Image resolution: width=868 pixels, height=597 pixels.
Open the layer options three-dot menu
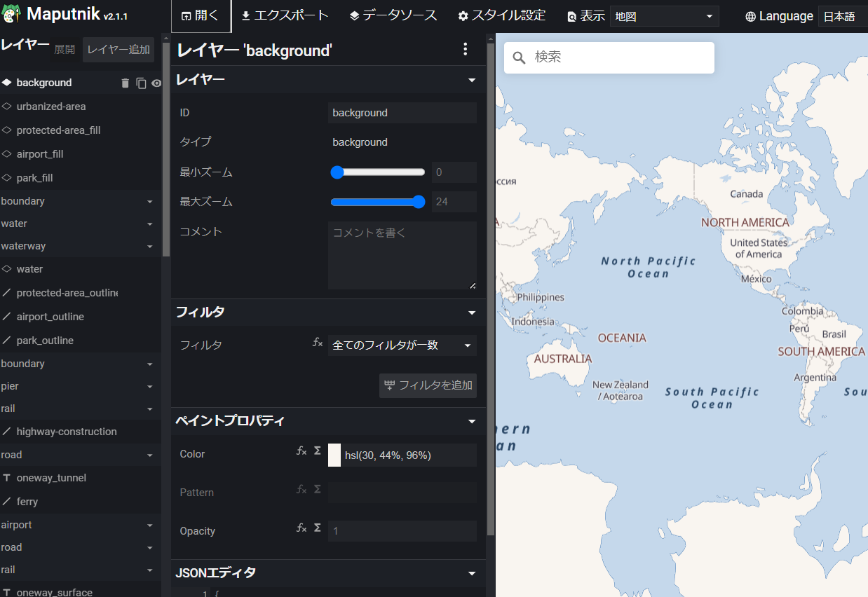pyautogui.click(x=465, y=49)
